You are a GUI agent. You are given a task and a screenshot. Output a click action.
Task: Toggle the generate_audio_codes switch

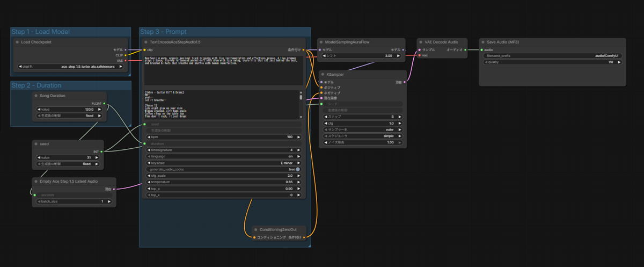tap(298, 169)
